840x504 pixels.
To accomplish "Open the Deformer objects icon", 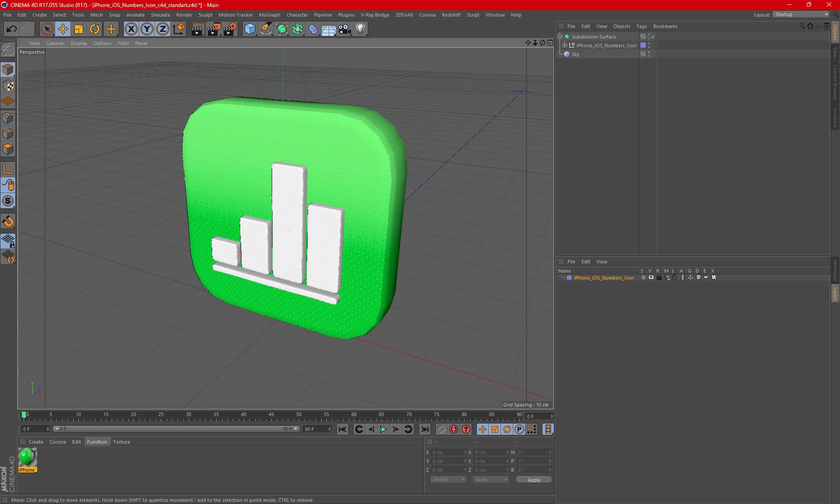I will pos(313,29).
